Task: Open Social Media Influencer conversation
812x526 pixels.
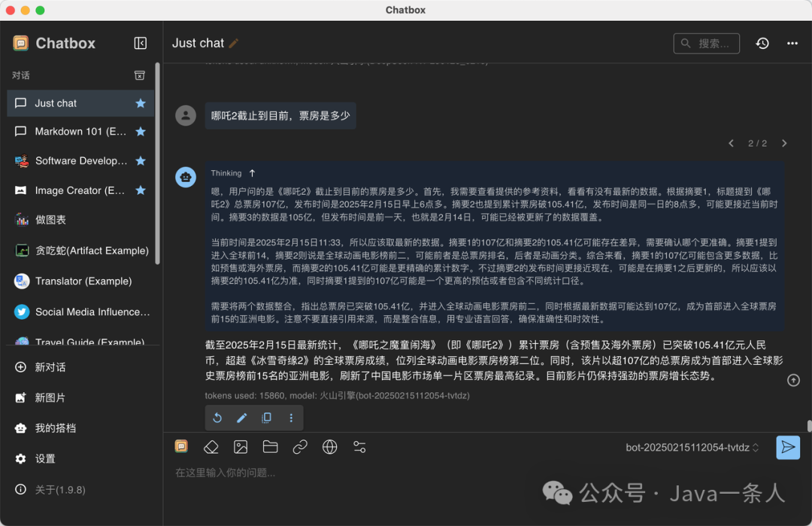Action: click(x=80, y=312)
